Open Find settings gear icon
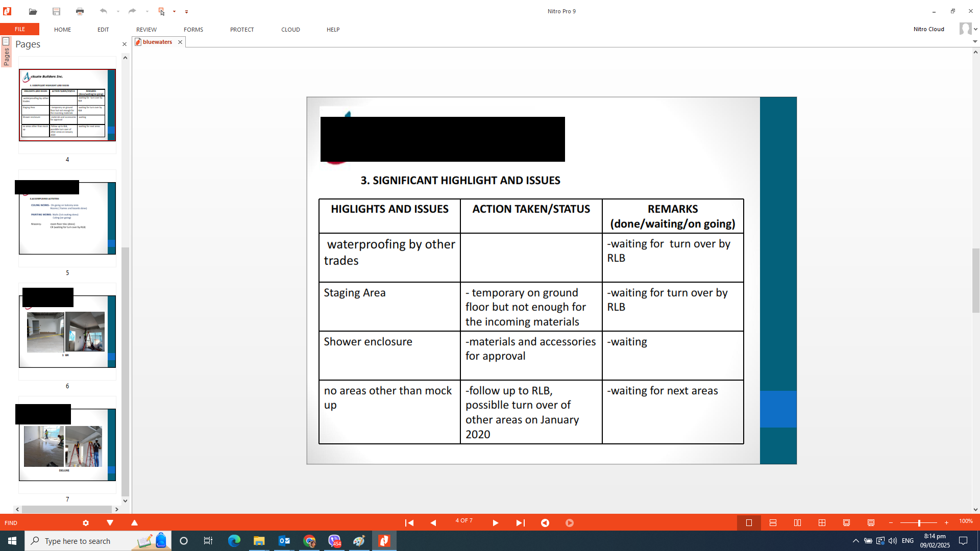 point(86,523)
